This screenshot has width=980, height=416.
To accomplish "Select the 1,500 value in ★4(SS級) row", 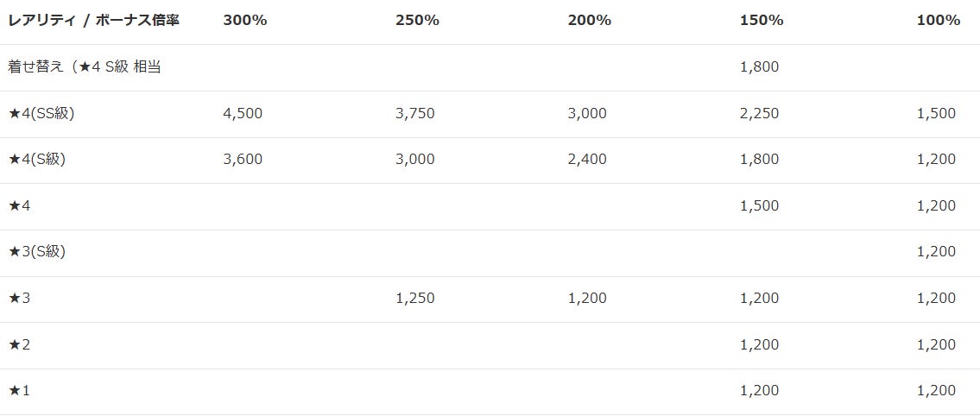I will point(936,113).
